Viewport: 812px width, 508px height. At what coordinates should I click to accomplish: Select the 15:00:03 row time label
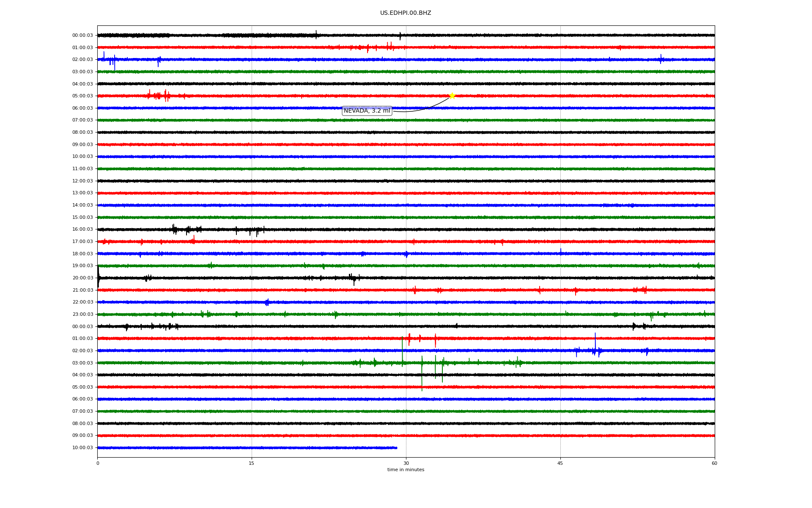(x=82, y=218)
